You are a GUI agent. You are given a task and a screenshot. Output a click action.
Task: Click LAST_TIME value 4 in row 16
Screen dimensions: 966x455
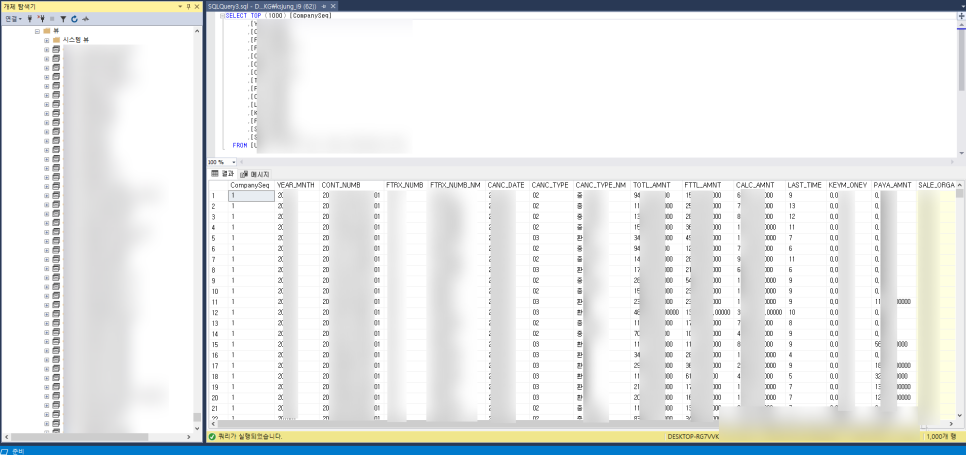(806, 355)
